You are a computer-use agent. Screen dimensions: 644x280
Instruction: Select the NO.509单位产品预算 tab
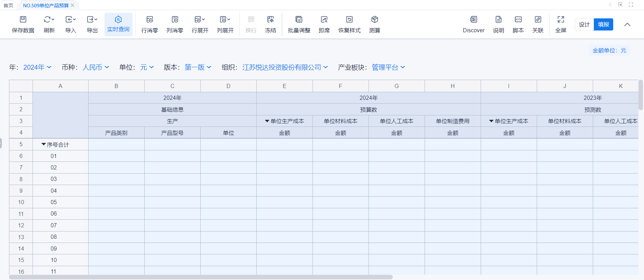[46, 6]
